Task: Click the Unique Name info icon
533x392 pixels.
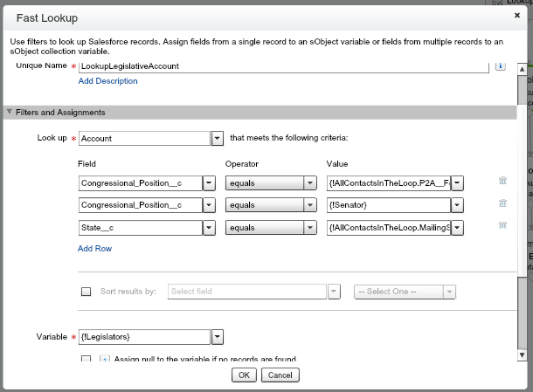Action: [501, 65]
